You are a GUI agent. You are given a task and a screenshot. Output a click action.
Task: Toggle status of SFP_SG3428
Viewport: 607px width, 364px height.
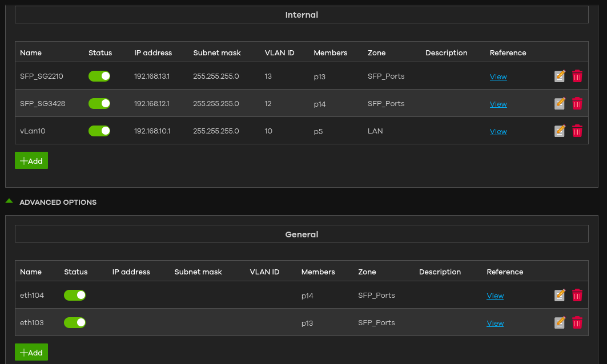coord(99,104)
